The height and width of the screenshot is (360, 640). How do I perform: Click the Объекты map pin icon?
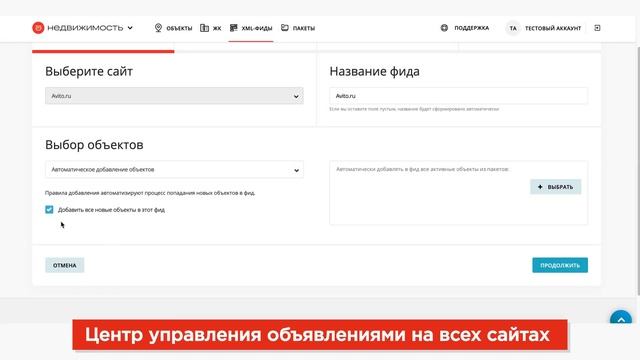[x=158, y=28]
